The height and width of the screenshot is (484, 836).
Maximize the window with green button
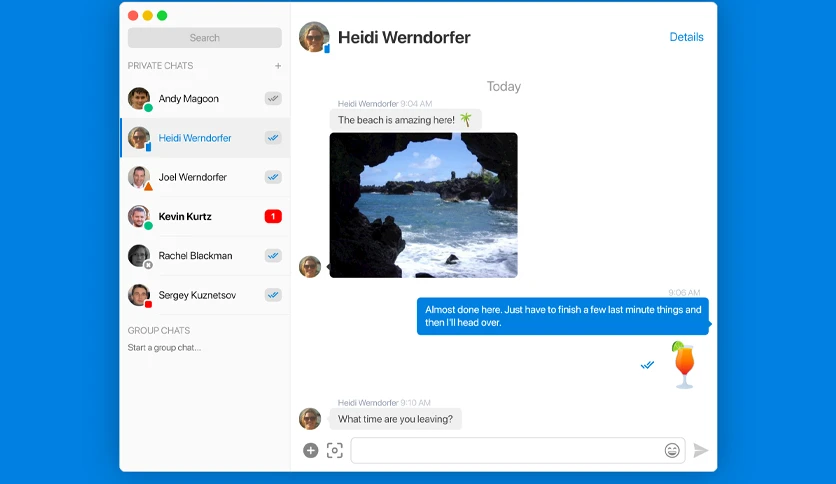tap(162, 15)
